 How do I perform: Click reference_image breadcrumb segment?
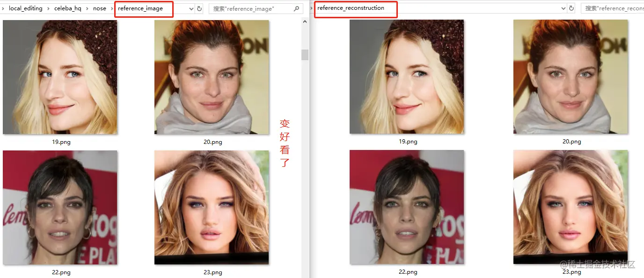pos(140,8)
